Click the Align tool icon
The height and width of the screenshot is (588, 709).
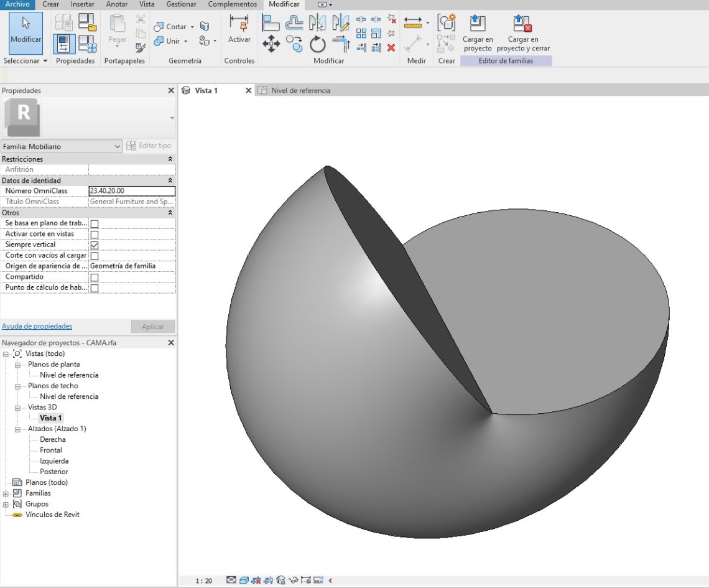pos(271,23)
